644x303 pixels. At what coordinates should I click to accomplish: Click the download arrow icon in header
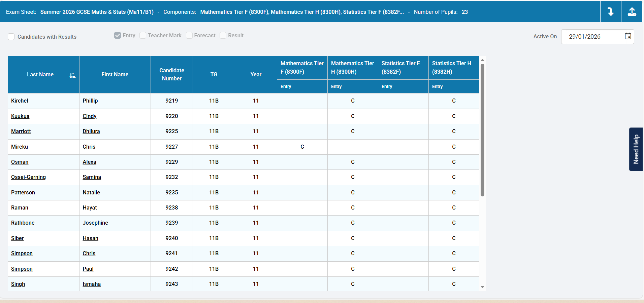[x=610, y=12]
